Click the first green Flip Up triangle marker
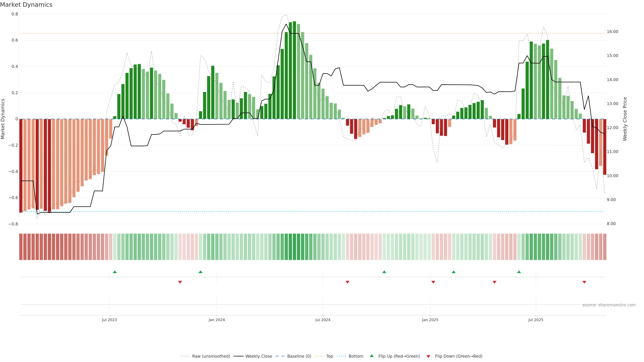 [115, 272]
